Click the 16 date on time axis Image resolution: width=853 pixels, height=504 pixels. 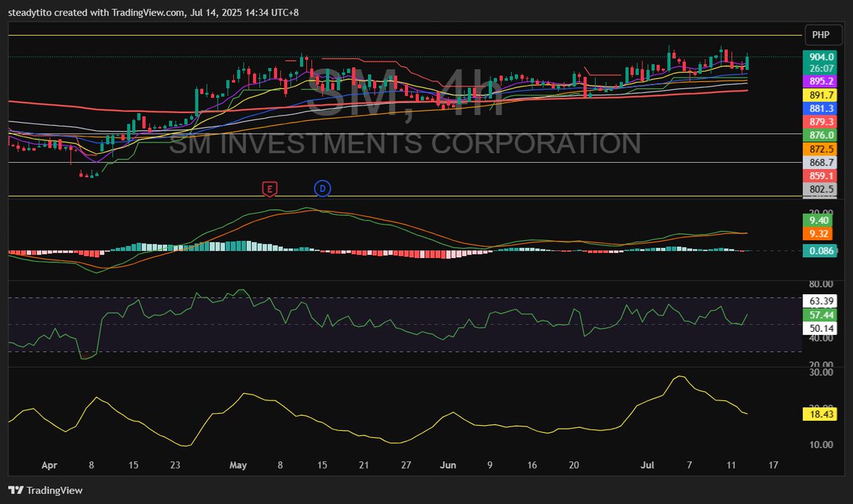tap(532, 466)
